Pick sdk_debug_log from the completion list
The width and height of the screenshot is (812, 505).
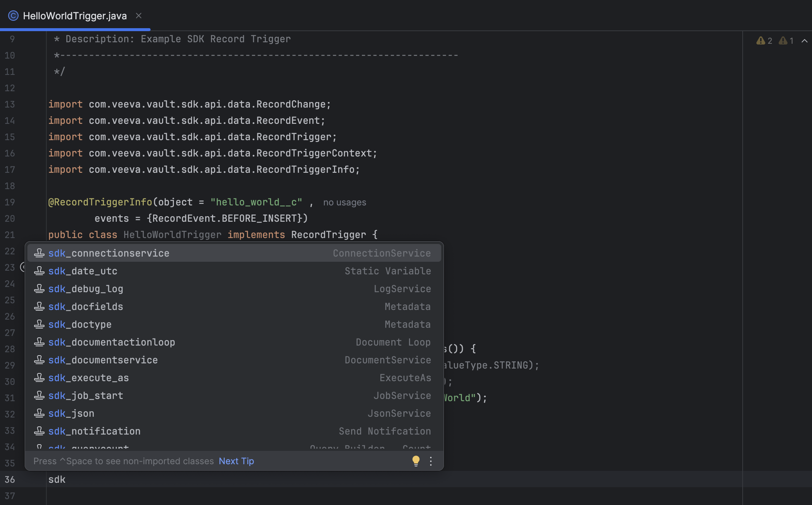234,289
